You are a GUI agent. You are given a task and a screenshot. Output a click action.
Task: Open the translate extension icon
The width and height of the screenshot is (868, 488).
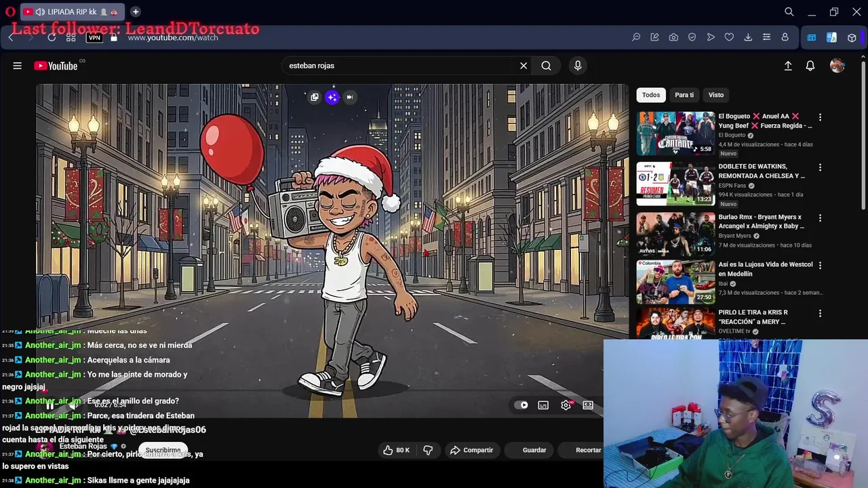click(x=831, y=37)
